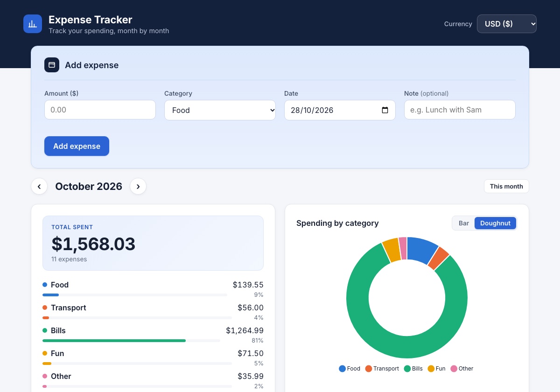Click the Note optional input field

[x=460, y=110]
